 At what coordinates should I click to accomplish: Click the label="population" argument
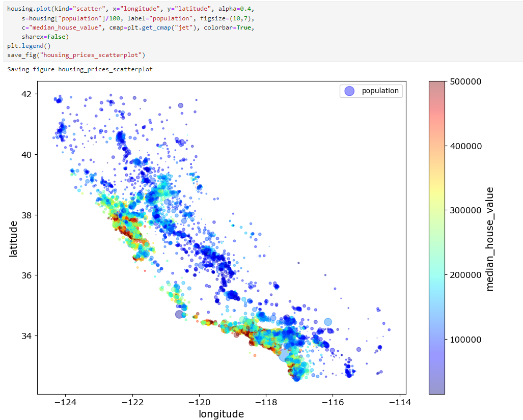pyautogui.click(x=160, y=18)
